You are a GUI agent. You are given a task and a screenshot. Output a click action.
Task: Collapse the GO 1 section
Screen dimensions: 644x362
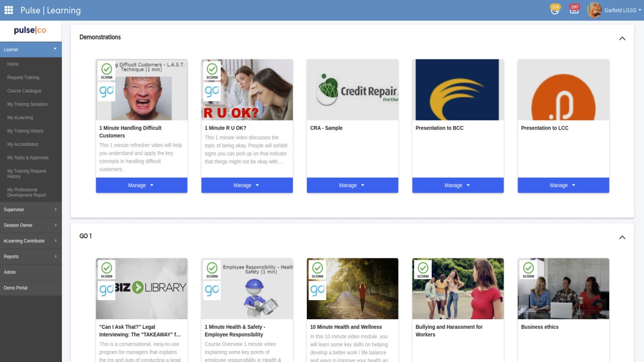622,237
